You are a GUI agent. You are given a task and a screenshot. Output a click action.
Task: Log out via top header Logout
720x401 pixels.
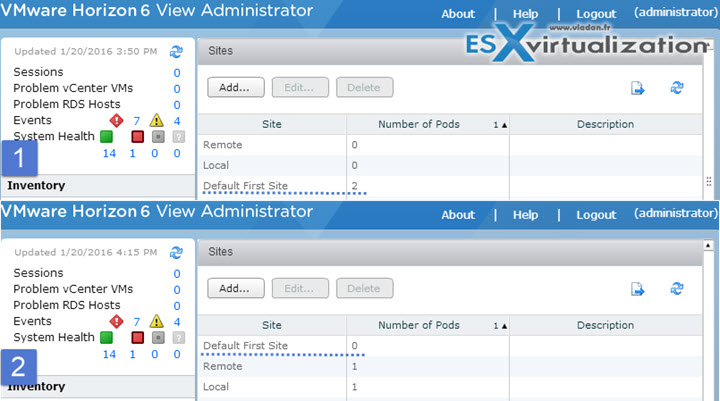596,14
